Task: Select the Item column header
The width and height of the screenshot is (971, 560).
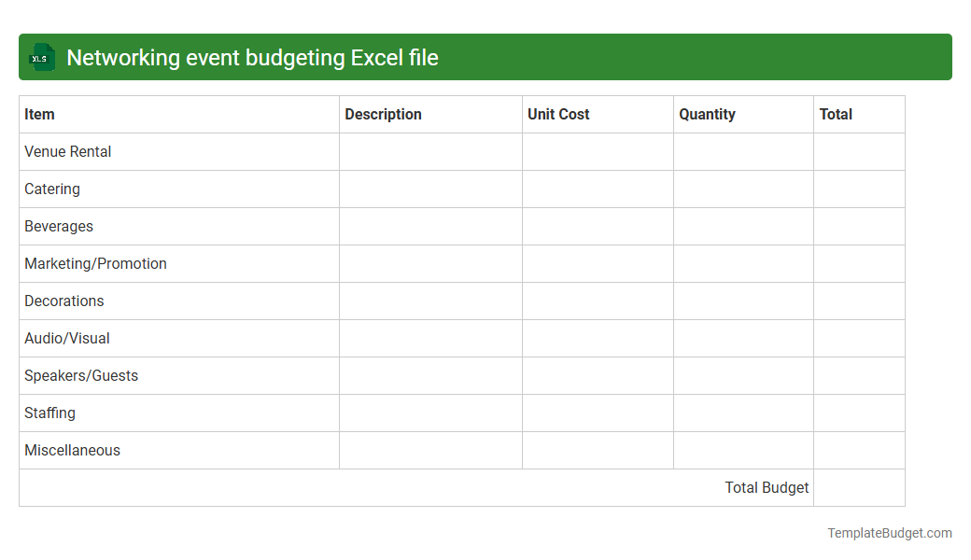Action: pos(39,114)
